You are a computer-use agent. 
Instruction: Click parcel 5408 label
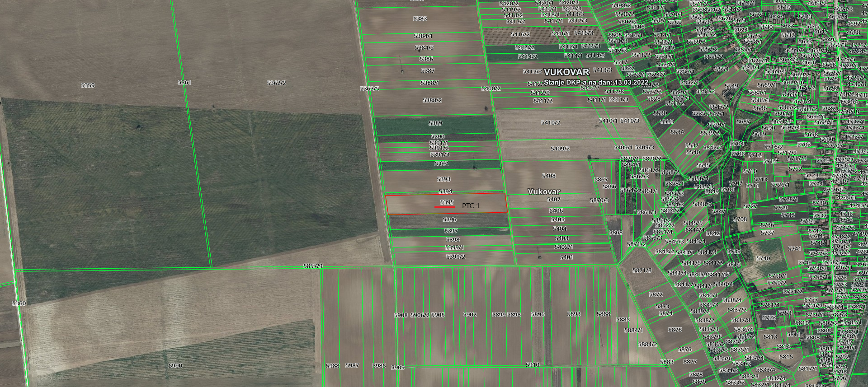click(x=548, y=176)
